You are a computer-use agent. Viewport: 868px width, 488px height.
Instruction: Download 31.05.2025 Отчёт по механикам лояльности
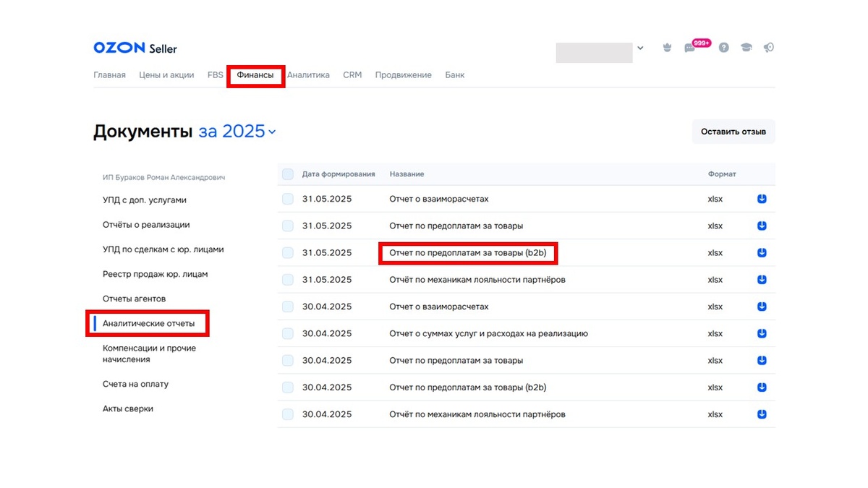pos(762,280)
